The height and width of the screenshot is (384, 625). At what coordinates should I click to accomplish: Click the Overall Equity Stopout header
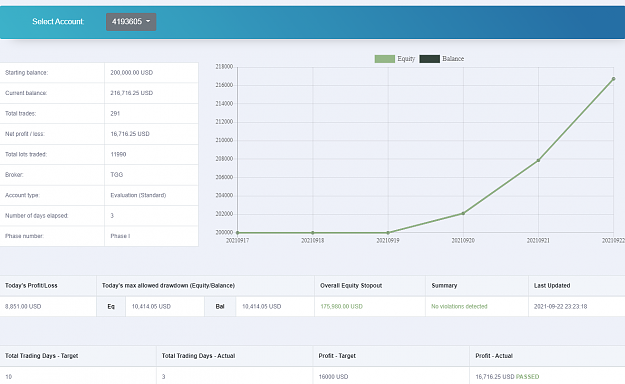pyautogui.click(x=351, y=286)
